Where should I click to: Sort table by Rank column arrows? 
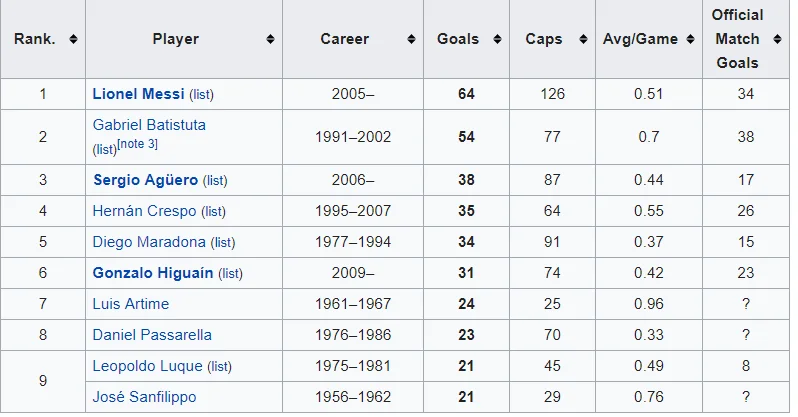click(x=73, y=39)
